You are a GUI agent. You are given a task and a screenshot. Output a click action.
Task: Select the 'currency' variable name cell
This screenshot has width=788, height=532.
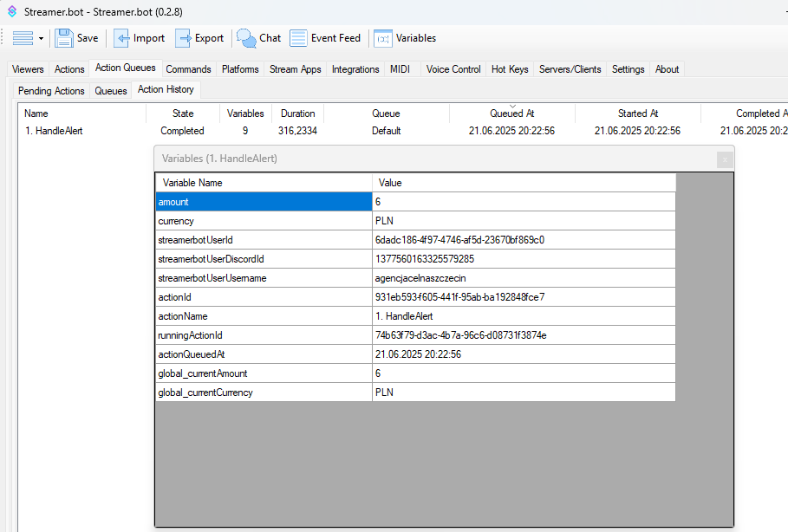click(x=264, y=221)
